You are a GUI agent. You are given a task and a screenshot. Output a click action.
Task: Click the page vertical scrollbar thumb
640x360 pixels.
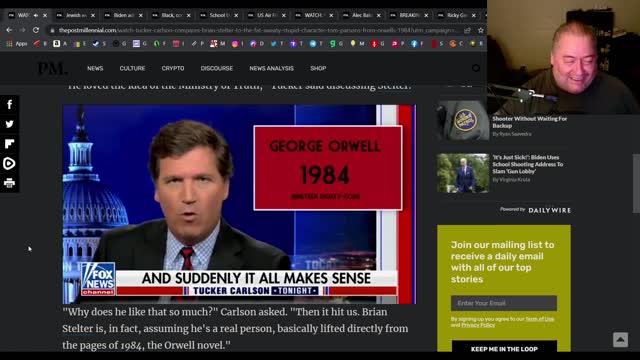[x=636, y=183]
